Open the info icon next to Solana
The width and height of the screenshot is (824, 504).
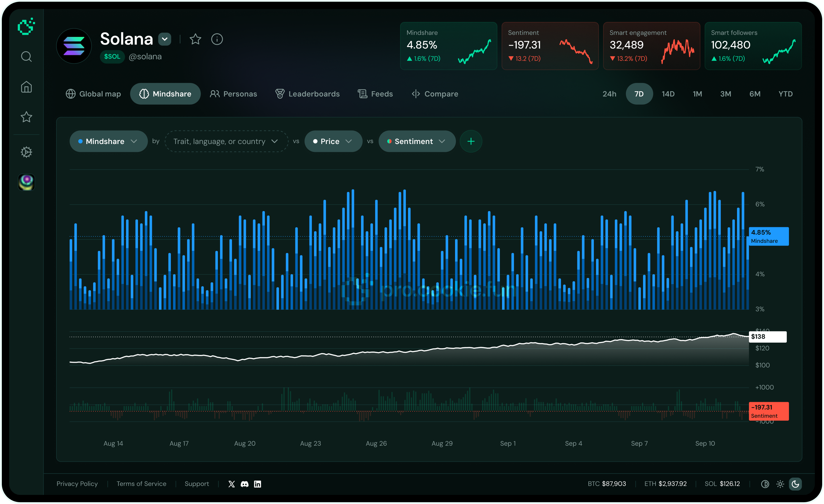(x=217, y=39)
